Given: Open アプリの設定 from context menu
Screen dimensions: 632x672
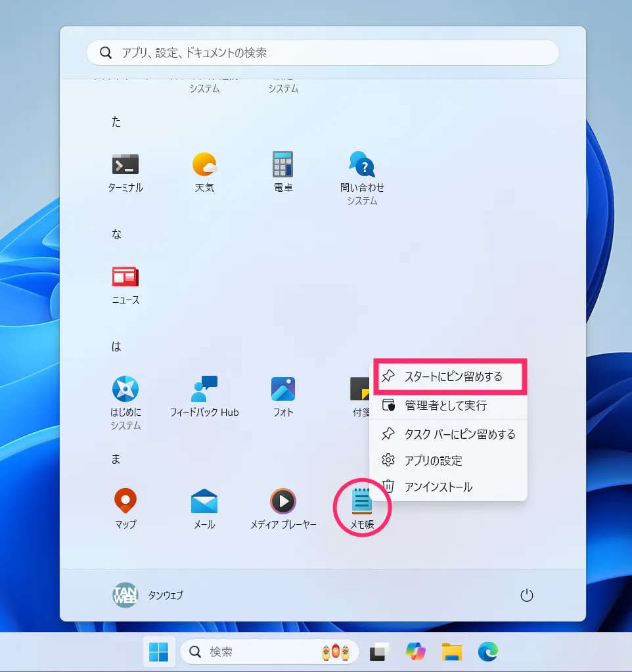Looking at the screenshot, I should pyautogui.click(x=448, y=460).
